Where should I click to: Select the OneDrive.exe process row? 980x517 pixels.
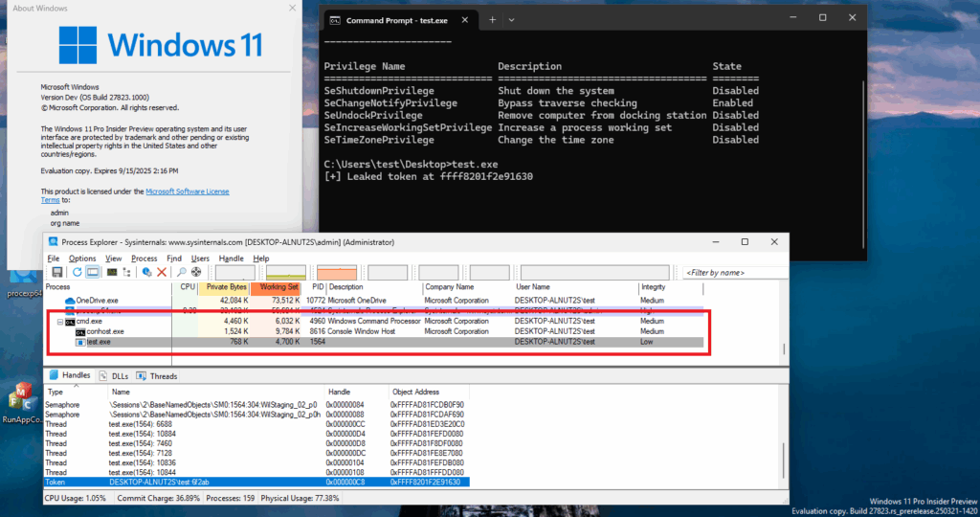coord(374,301)
